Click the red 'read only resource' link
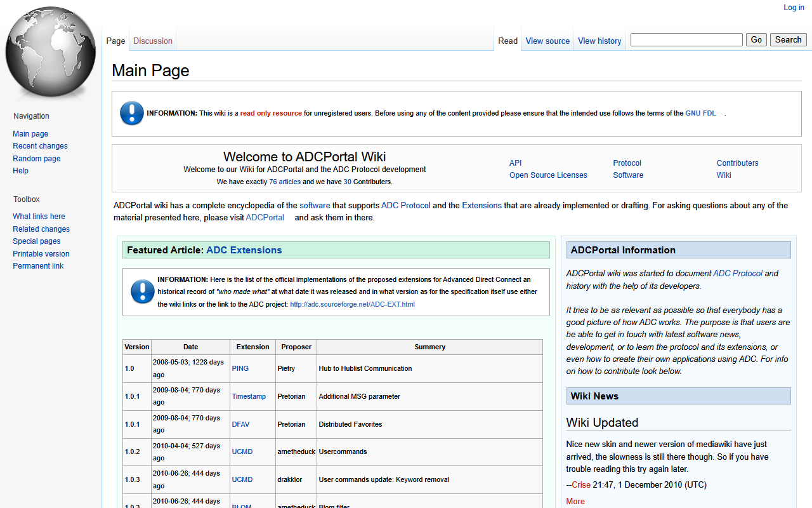 (x=271, y=113)
